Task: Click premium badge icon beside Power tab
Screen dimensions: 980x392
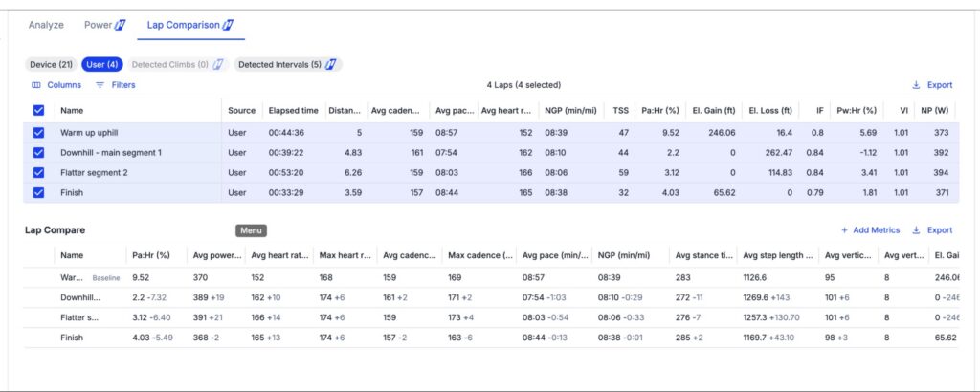Action: click(121, 25)
